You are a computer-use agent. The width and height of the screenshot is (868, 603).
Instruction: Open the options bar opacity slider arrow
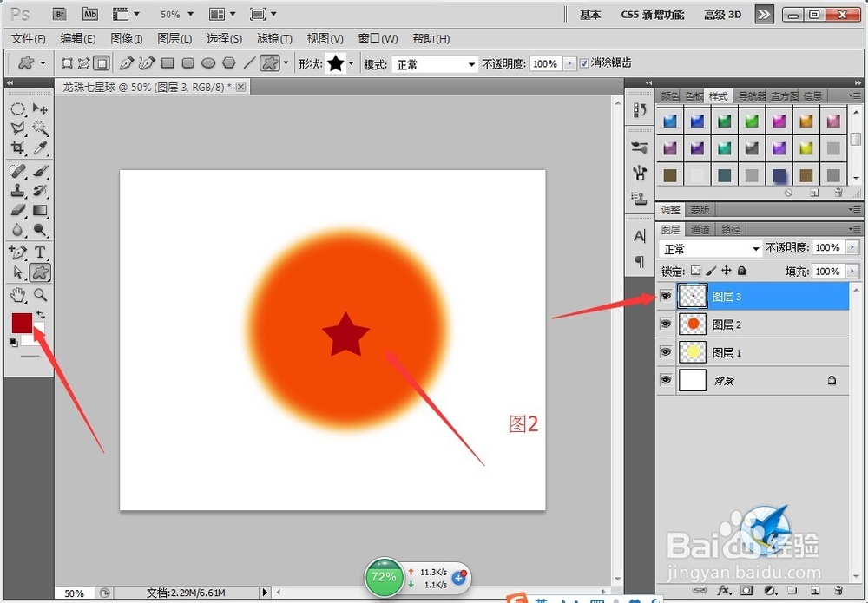coord(569,63)
